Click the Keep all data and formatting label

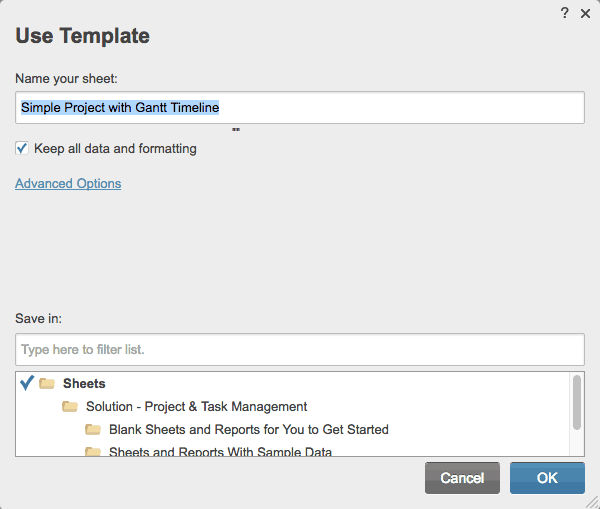coord(115,149)
